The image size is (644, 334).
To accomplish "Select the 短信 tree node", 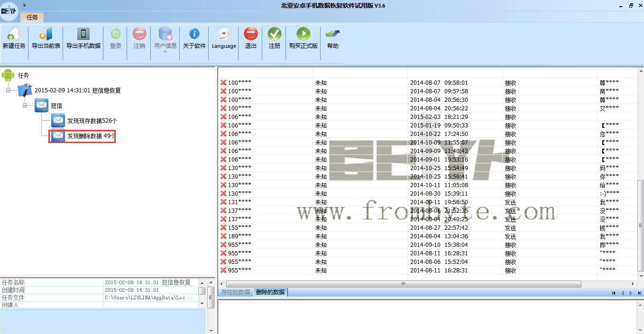I will click(56, 106).
